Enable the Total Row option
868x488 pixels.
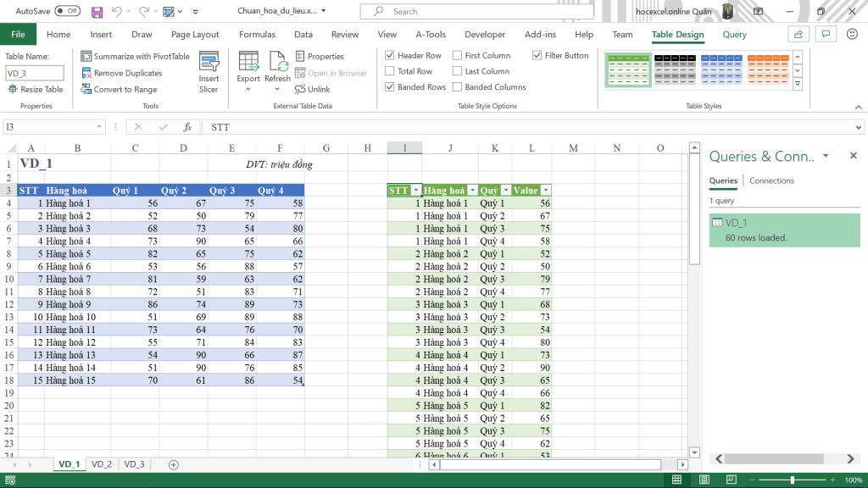click(x=390, y=71)
